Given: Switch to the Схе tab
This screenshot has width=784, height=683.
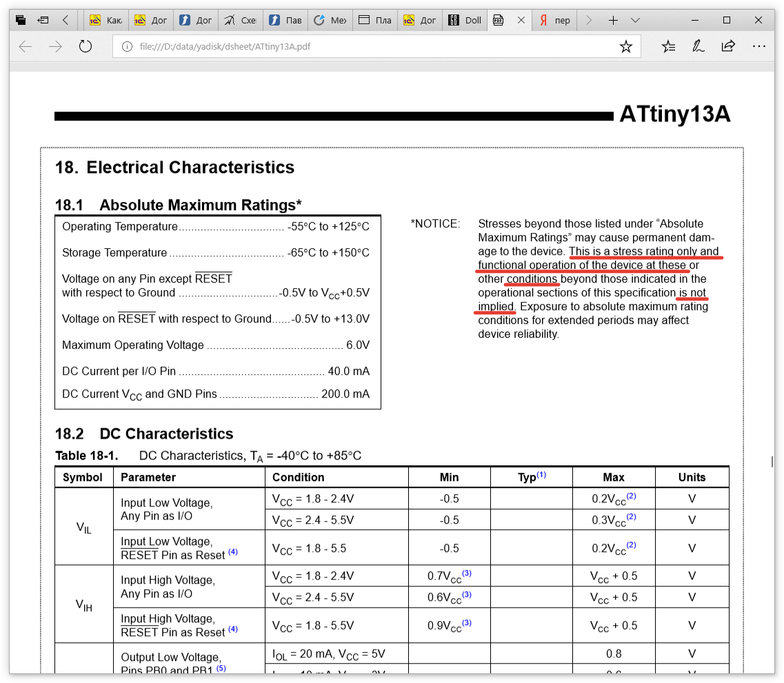Looking at the screenshot, I should (x=241, y=20).
